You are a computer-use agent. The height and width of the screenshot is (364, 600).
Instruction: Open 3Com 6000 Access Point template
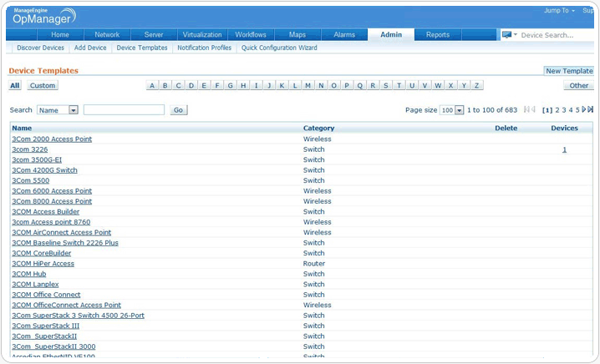[52, 191]
